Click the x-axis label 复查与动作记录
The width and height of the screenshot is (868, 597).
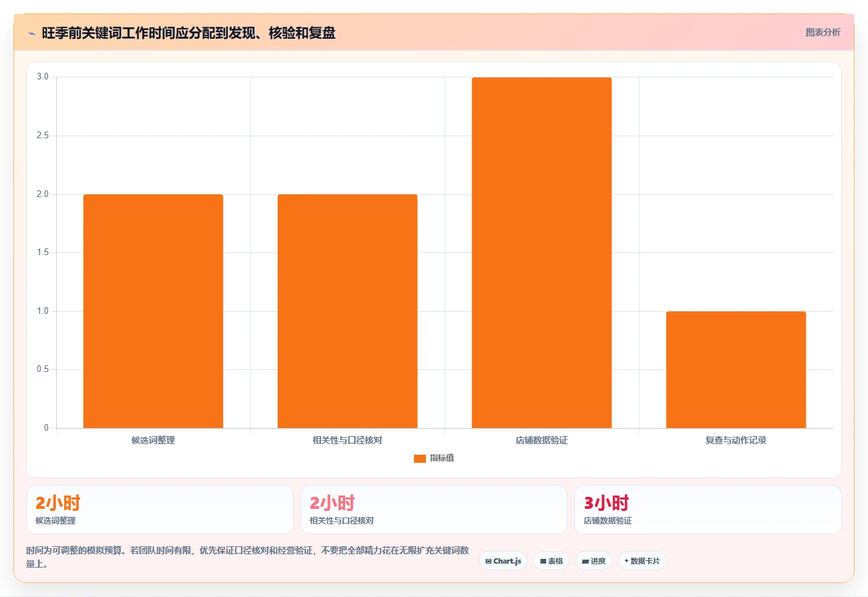coord(736,441)
